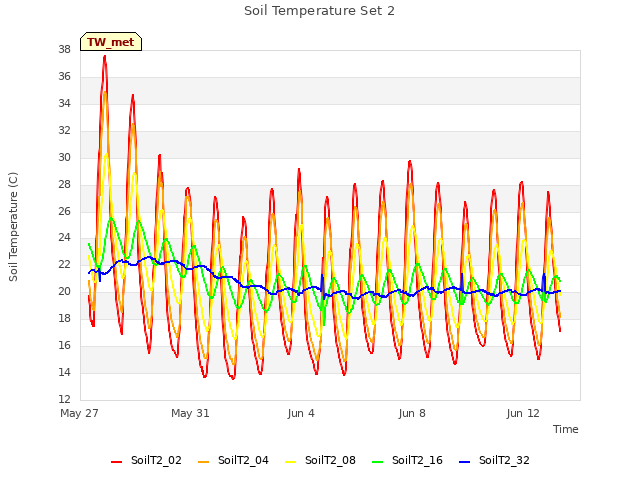This screenshot has width=640, height=480.
Task: Click the chart title Soil Temperature Set 2
Action: coord(319,11)
